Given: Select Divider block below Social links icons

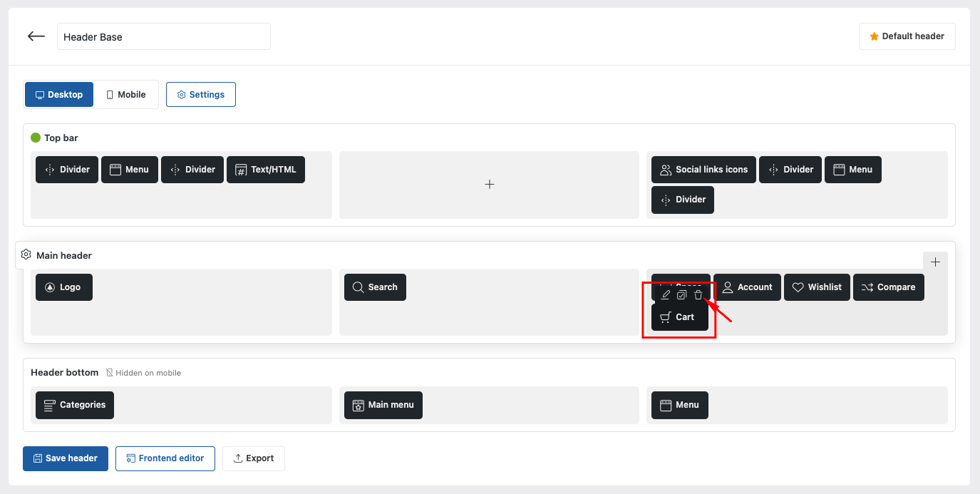Looking at the screenshot, I should tap(683, 200).
